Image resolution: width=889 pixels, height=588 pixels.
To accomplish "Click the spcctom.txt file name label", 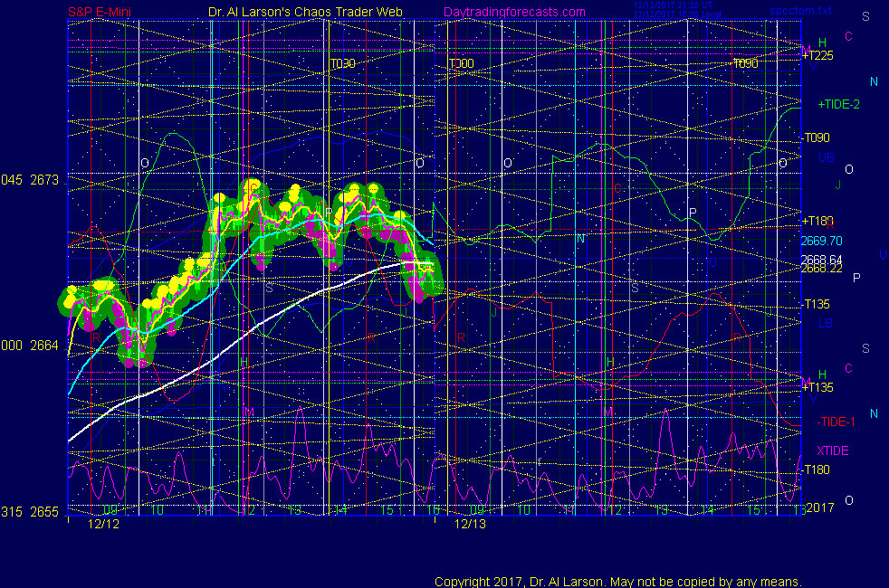I will [800, 11].
